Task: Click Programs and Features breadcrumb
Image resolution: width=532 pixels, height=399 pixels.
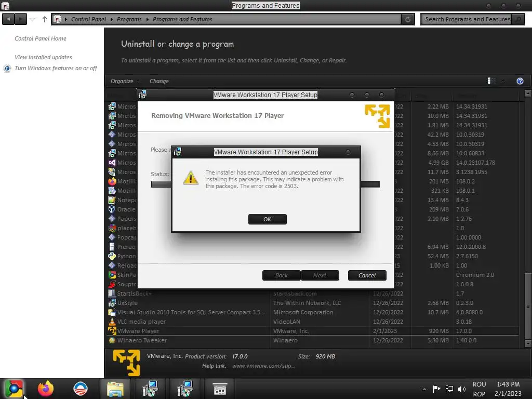Action: pos(182,19)
